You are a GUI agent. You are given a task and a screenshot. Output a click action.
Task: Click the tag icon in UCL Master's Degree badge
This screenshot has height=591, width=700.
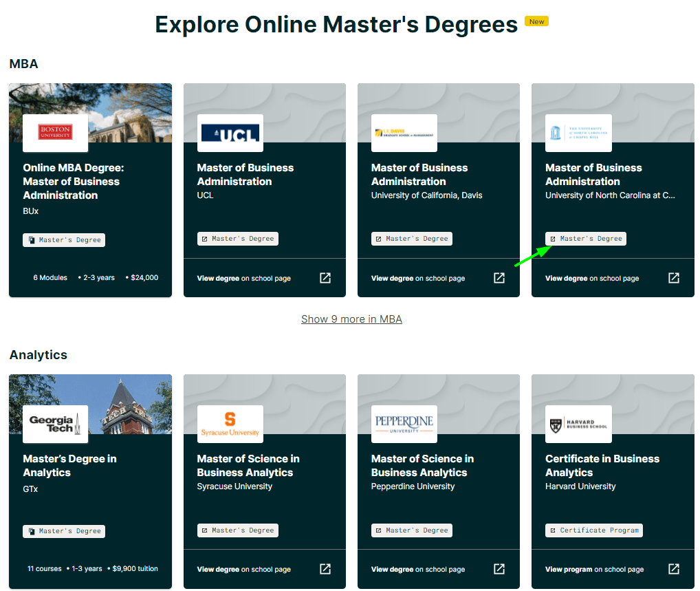[204, 239]
